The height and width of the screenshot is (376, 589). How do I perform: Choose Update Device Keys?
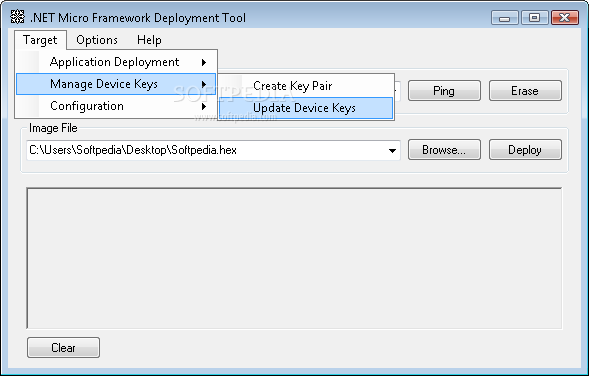tap(306, 108)
